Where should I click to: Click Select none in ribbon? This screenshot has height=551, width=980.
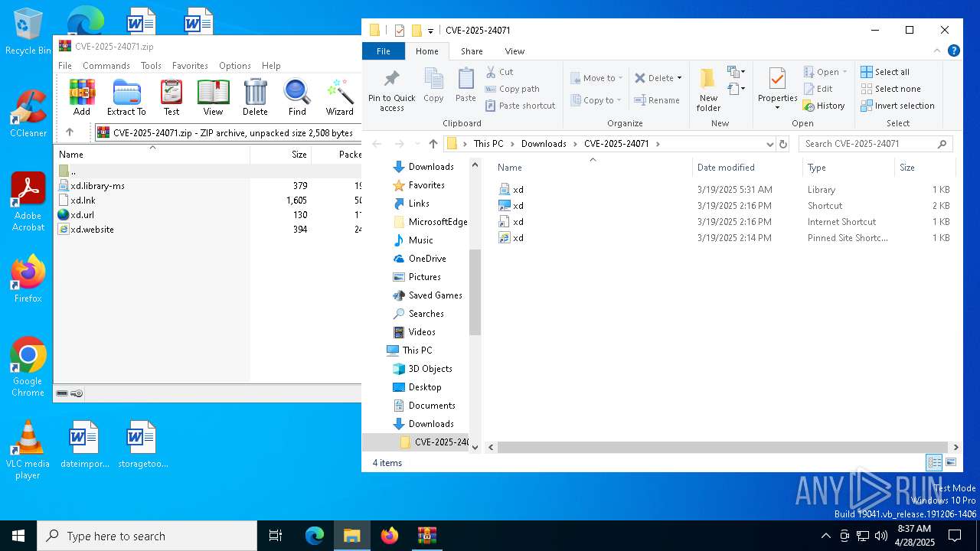tap(890, 89)
